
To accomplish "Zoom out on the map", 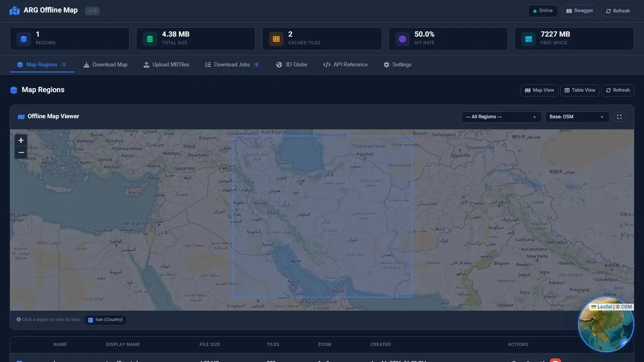I will (21, 153).
